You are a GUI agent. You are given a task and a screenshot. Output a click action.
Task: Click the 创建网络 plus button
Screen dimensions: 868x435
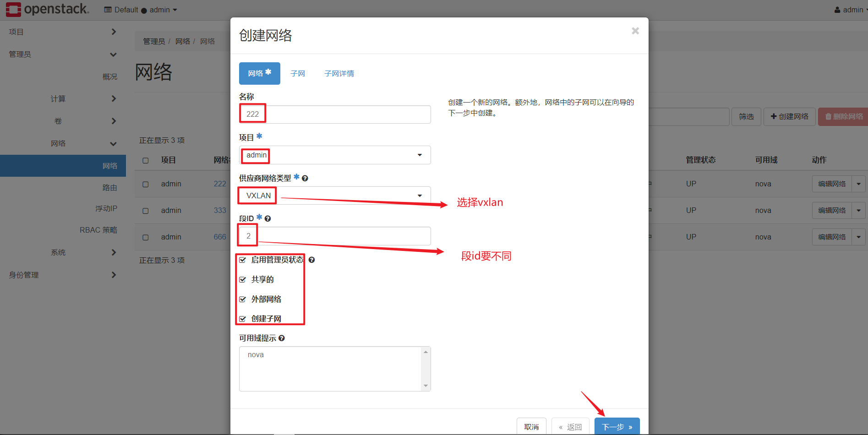click(789, 117)
